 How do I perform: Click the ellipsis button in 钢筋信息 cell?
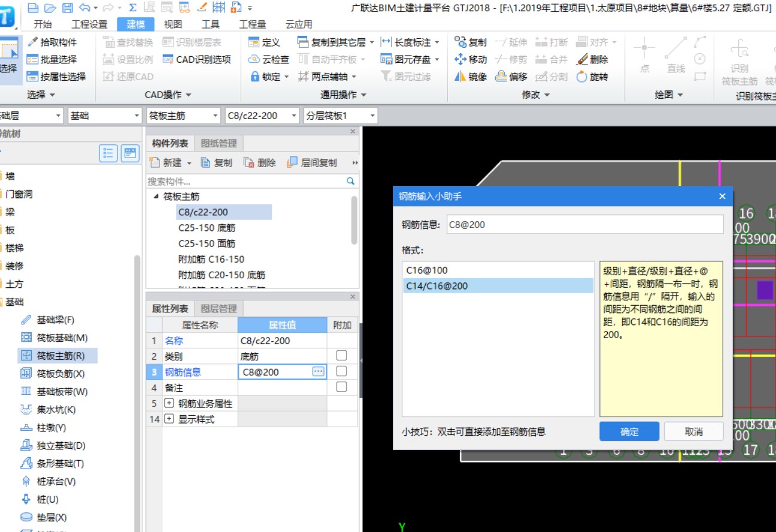318,372
